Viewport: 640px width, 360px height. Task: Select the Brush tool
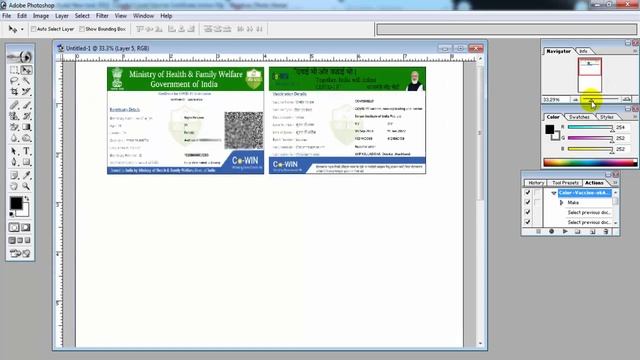[27, 105]
